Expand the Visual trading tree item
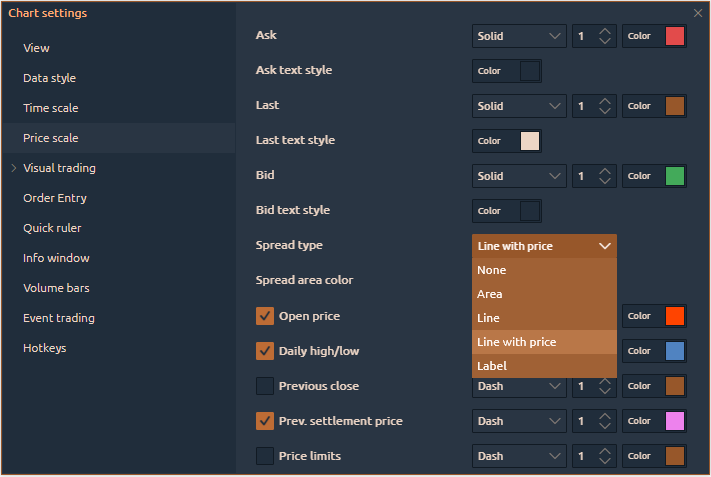 [14, 168]
